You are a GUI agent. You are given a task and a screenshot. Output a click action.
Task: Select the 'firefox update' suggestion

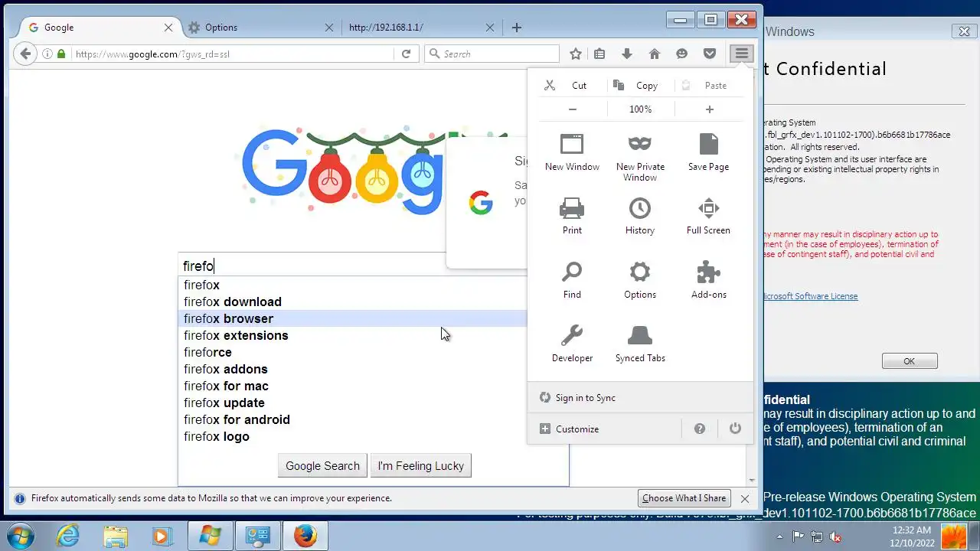[x=352, y=403]
